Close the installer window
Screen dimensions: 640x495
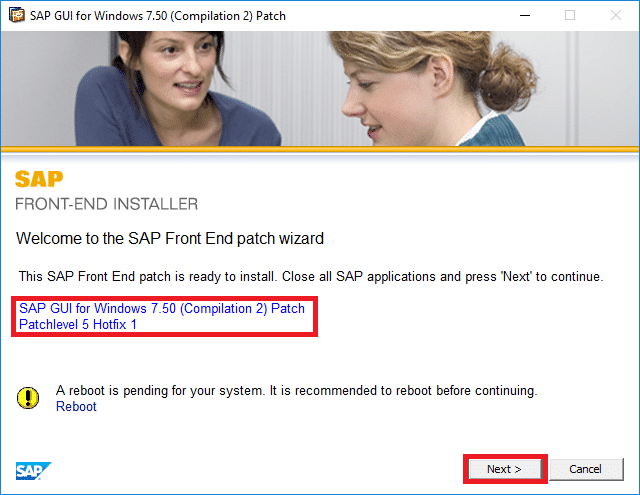coord(616,16)
